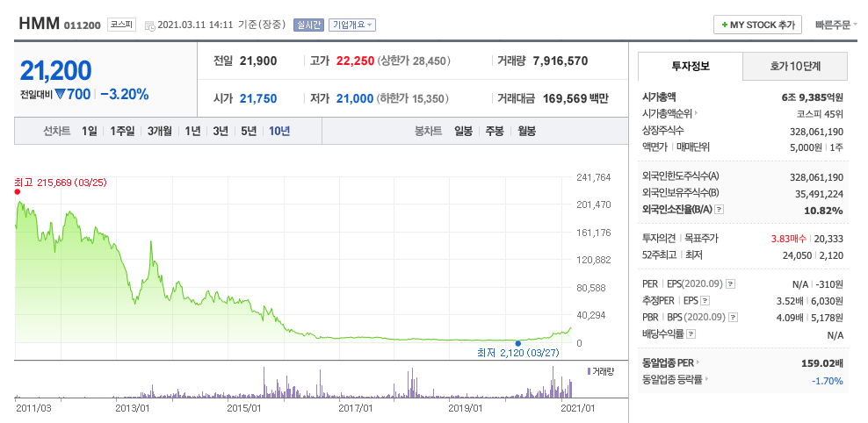Toggle the 실시간 real-time badge
Screen dimensions: 868x423
(x=308, y=25)
